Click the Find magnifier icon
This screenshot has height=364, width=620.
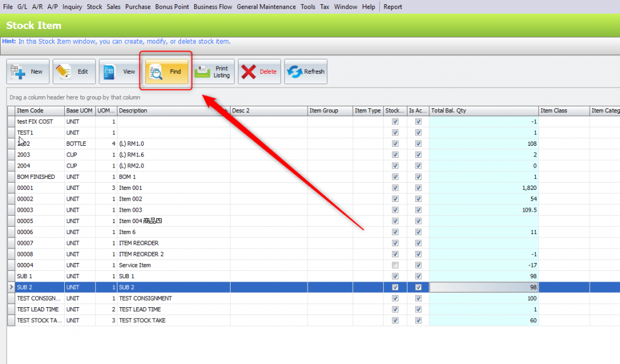(x=156, y=72)
